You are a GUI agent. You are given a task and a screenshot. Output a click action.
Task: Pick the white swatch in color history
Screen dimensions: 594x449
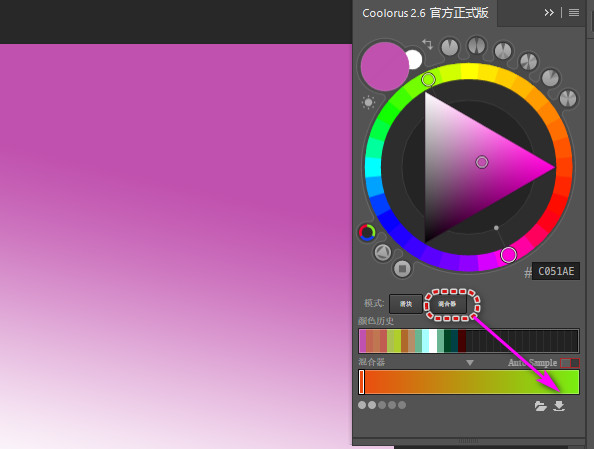tap(433, 341)
